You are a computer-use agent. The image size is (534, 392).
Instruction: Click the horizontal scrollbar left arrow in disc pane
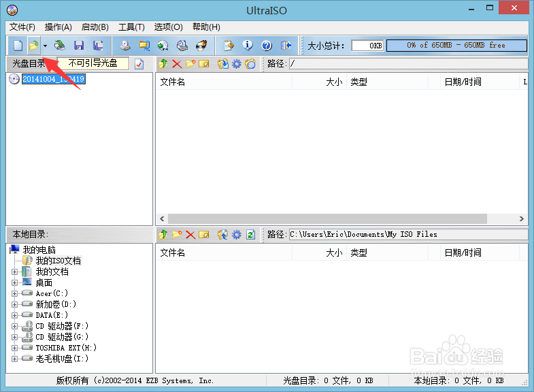[x=162, y=219]
